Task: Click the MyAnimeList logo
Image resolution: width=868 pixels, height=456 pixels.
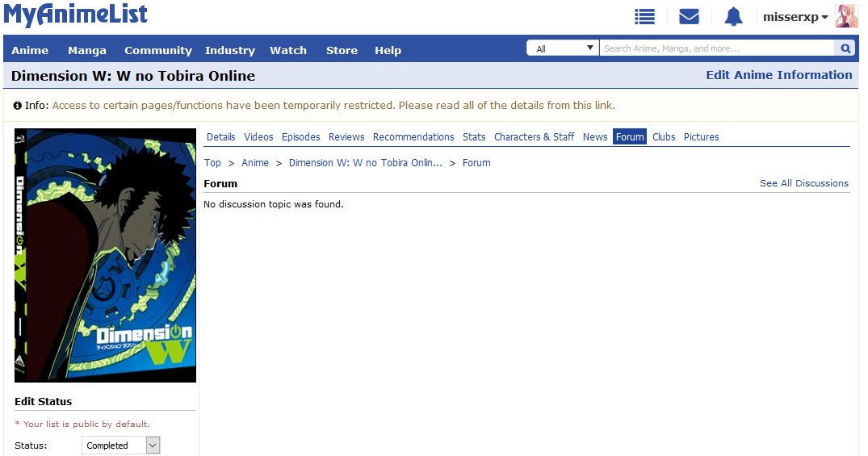Action: pyautogui.click(x=76, y=15)
